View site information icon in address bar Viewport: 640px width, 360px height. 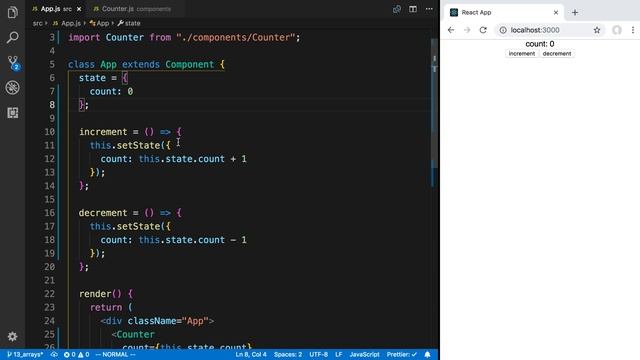pos(503,30)
